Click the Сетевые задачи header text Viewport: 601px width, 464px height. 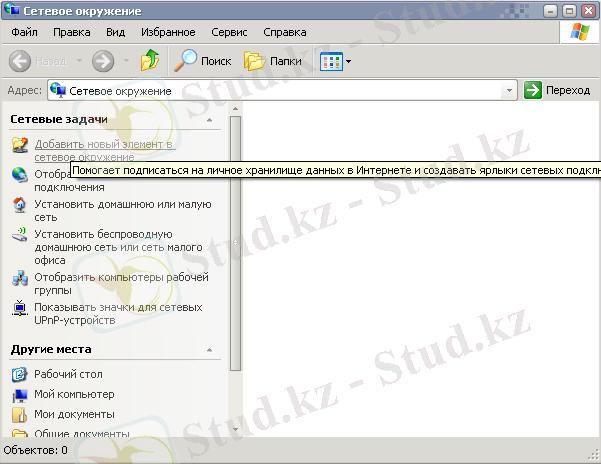pyautogui.click(x=59, y=120)
